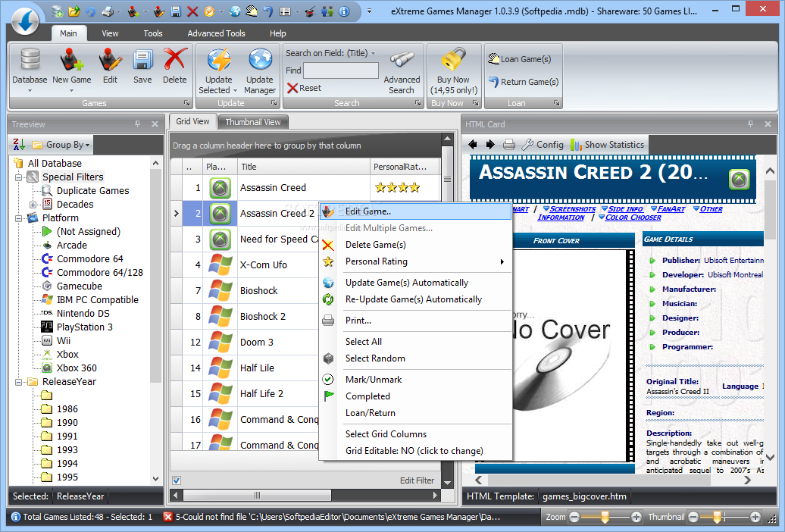Click the sort A-Z icon in Treeview
Viewport: 785px width, 532px height.
click(x=18, y=145)
